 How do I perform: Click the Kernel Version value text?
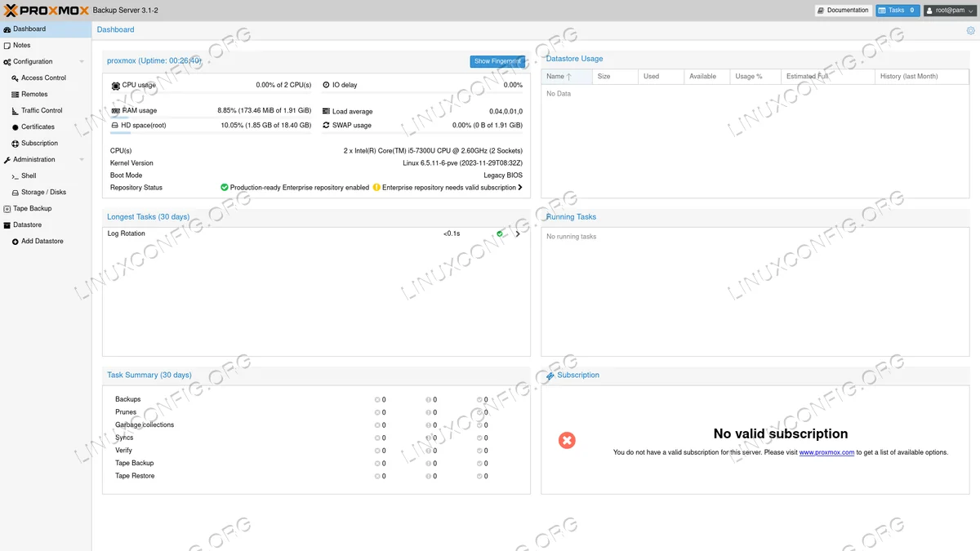pos(462,163)
